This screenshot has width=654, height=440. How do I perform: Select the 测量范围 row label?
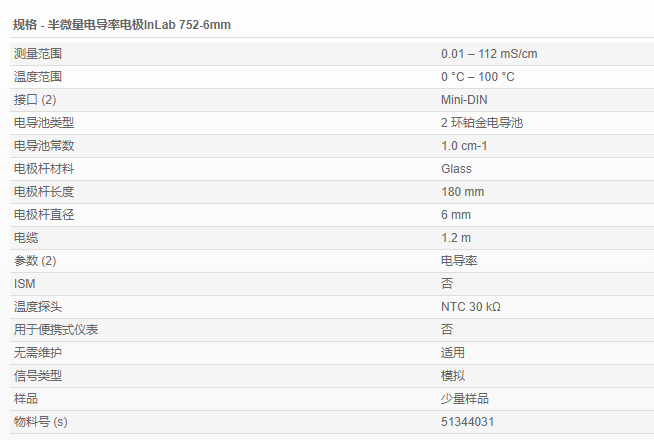click(38, 53)
